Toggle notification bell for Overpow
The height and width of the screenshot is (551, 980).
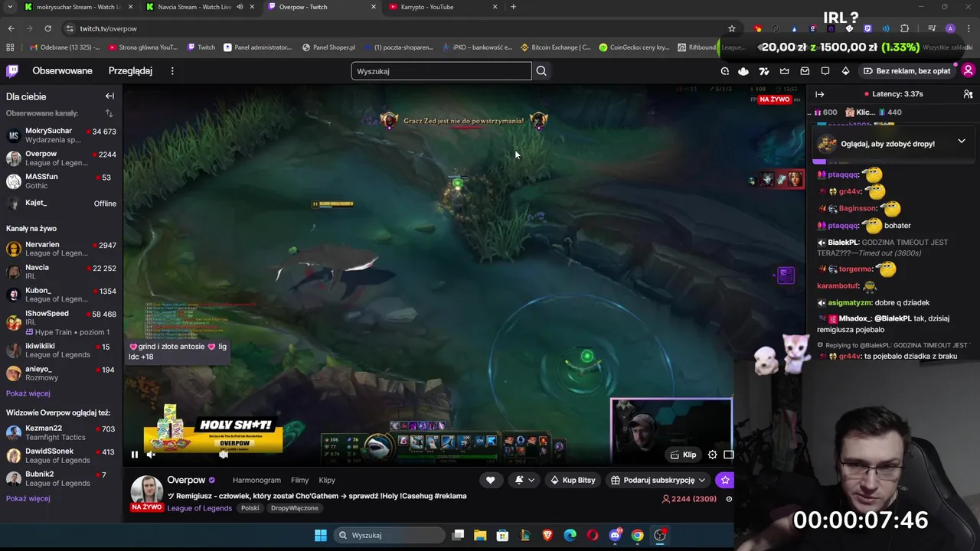pyautogui.click(x=519, y=480)
